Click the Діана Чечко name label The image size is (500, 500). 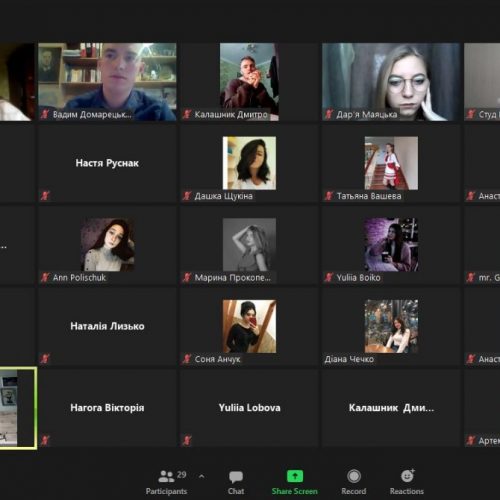point(349,359)
